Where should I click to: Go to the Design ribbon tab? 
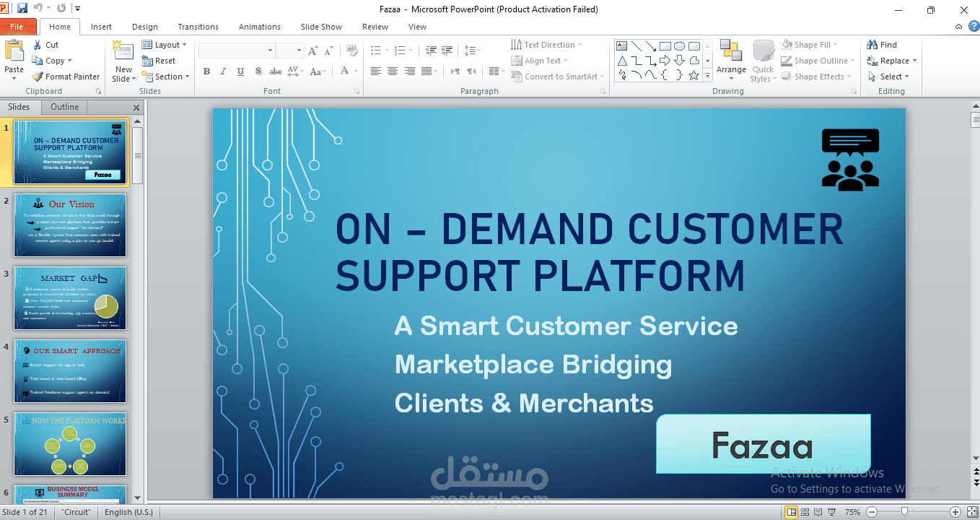click(x=145, y=27)
